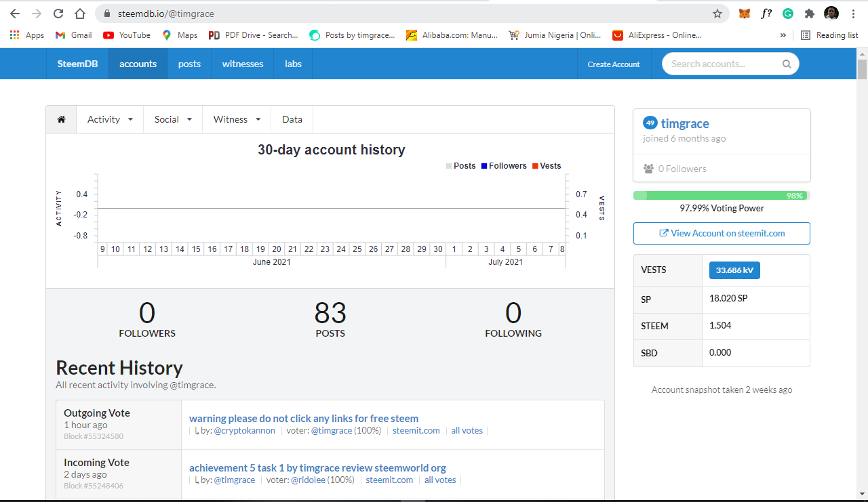Bookmark this page with the star icon
Viewport: 868px width, 502px height.
717,14
